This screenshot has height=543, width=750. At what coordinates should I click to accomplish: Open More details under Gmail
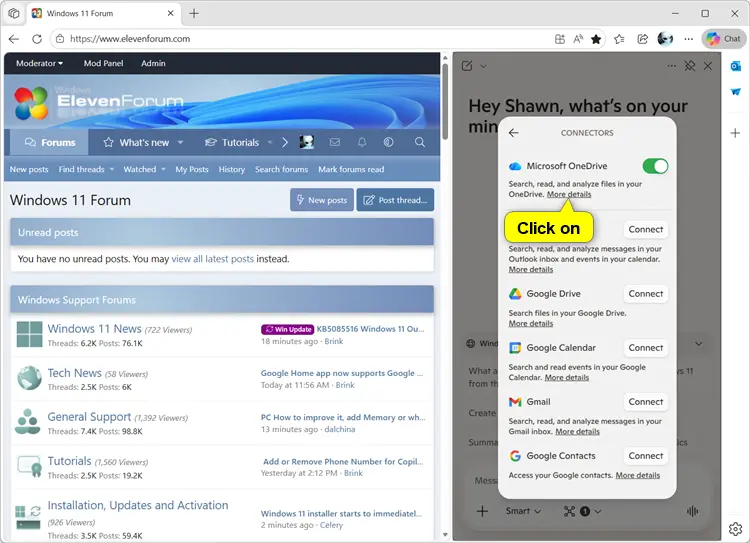click(577, 432)
